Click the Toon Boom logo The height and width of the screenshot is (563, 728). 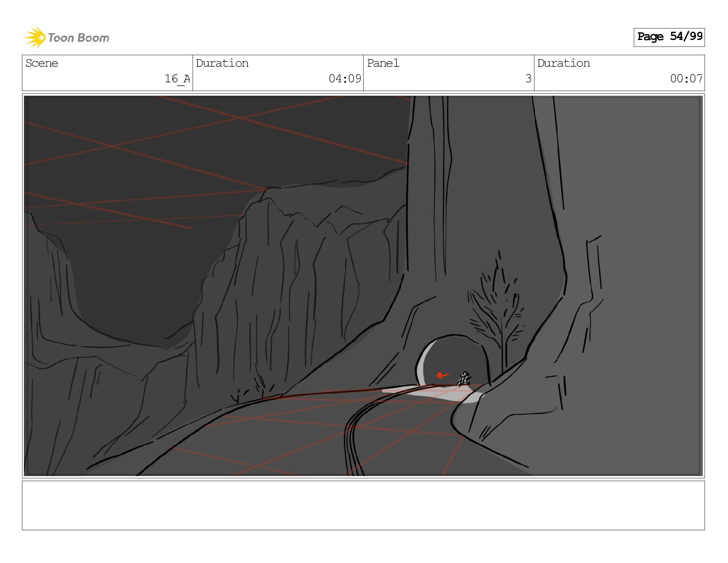click(x=67, y=37)
